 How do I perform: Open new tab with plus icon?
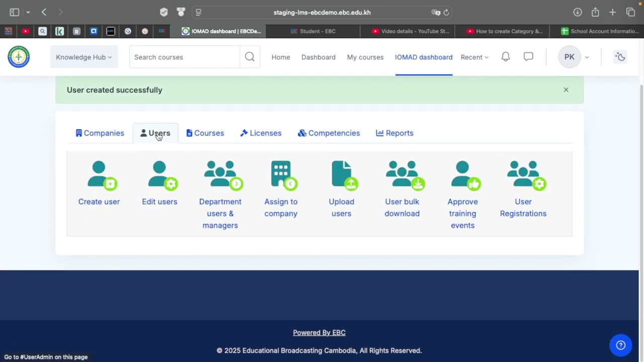[x=612, y=12]
